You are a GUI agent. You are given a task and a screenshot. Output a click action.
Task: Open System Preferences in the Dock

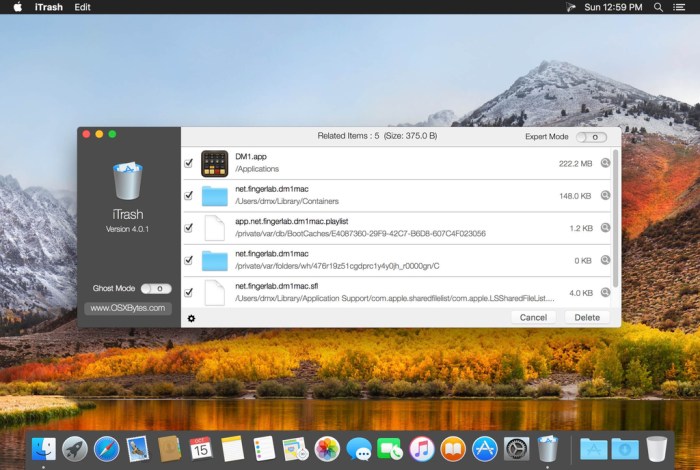(x=517, y=449)
